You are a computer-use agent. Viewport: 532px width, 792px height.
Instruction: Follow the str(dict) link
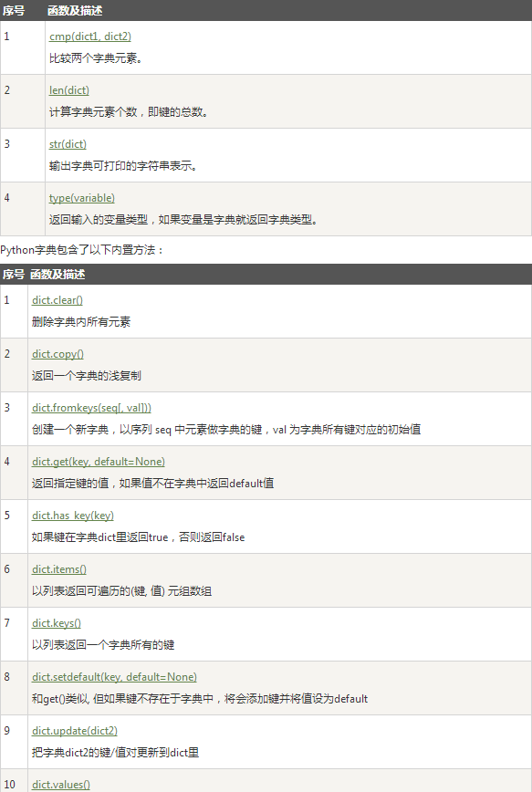68,144
